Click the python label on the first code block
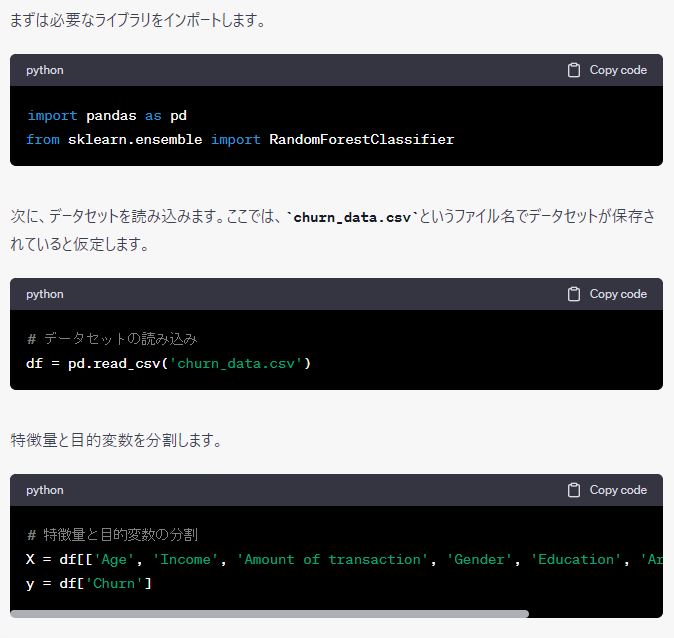This screenshot has width=674, height=638. (45, 70)
